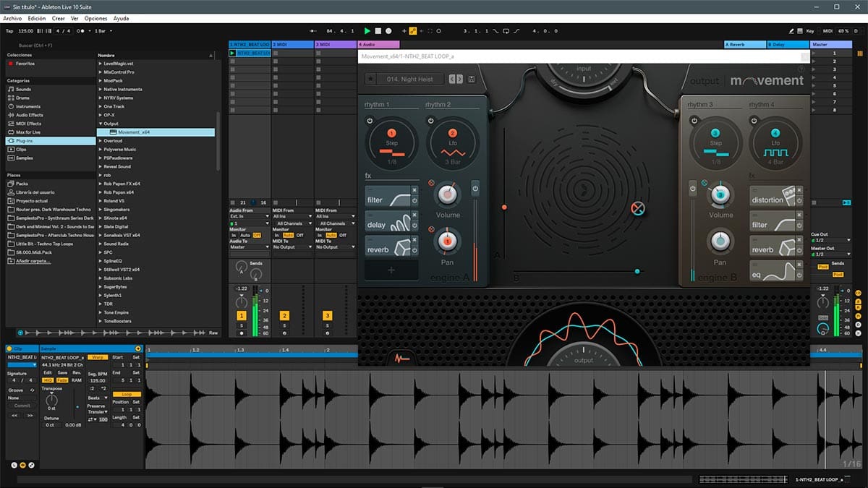The width and height of the screenshot is (868, 488).
Task: Add a new fx slot in engine A
Action: [391, 270]
